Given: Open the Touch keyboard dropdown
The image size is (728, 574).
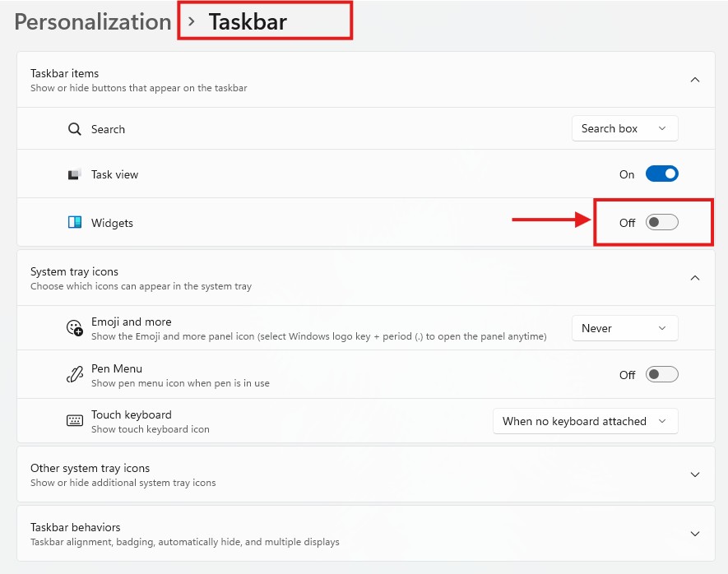Looking at the screenshot, I should (x=585, y=421).
